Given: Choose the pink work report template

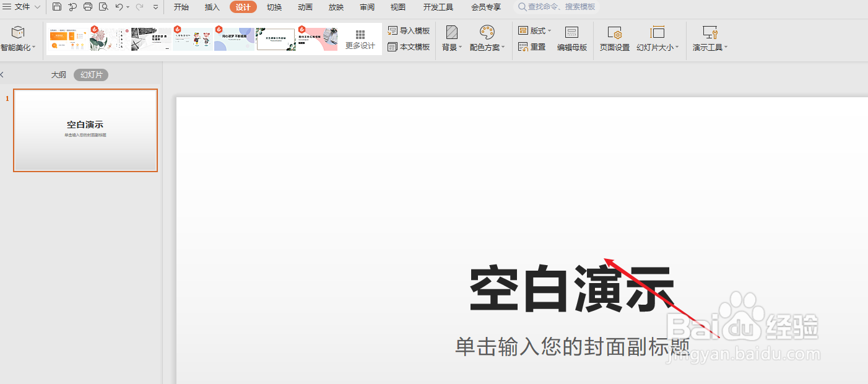Looking at the screenshot, I should pyautogui.click(x=317, y=38).
